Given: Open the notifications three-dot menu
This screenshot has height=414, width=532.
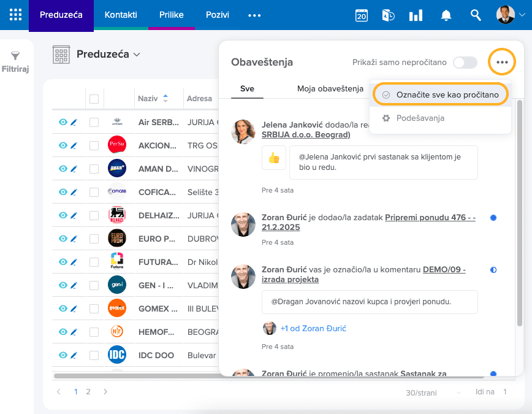Looking at the screenshot, I should pos(502,62).
